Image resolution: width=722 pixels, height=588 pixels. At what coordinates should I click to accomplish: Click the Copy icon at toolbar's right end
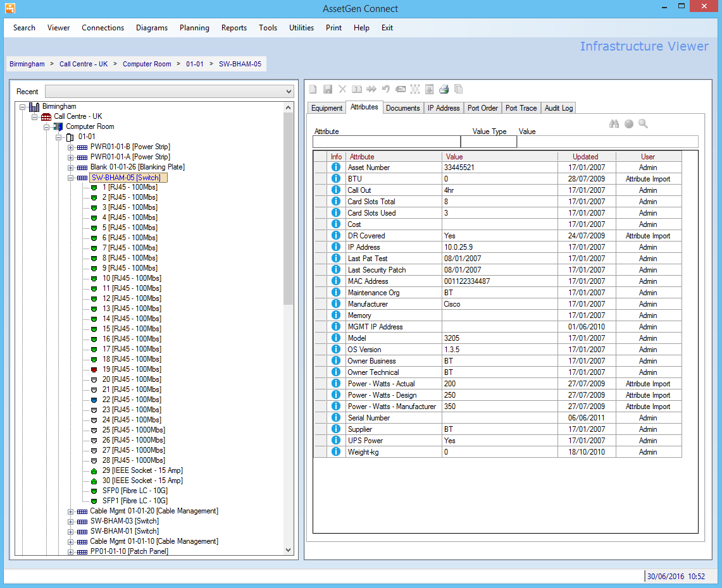[x=459, y=89]
